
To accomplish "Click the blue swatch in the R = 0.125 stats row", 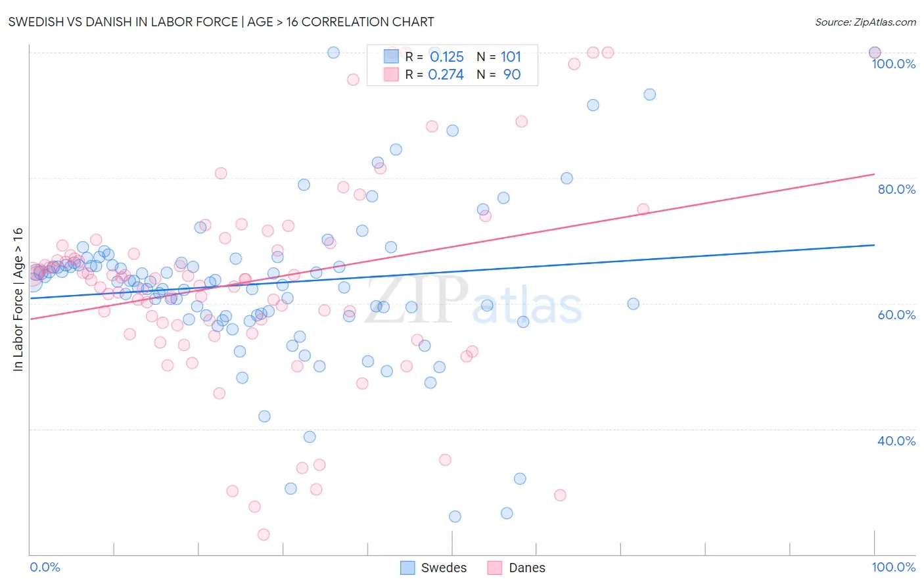I will point(391,56).
